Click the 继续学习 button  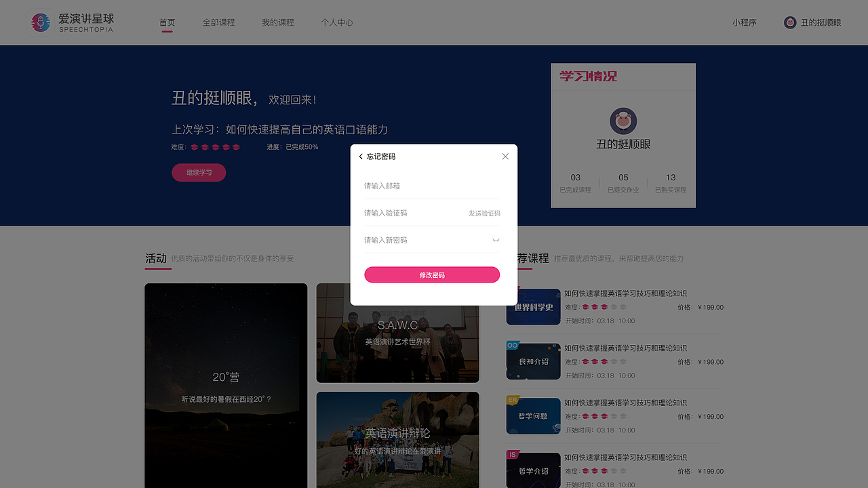point(198,172)
